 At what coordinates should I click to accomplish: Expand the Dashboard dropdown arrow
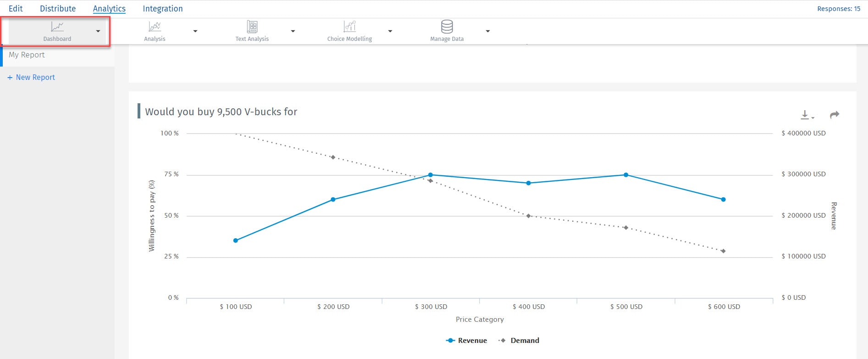(x=98, y=31)
